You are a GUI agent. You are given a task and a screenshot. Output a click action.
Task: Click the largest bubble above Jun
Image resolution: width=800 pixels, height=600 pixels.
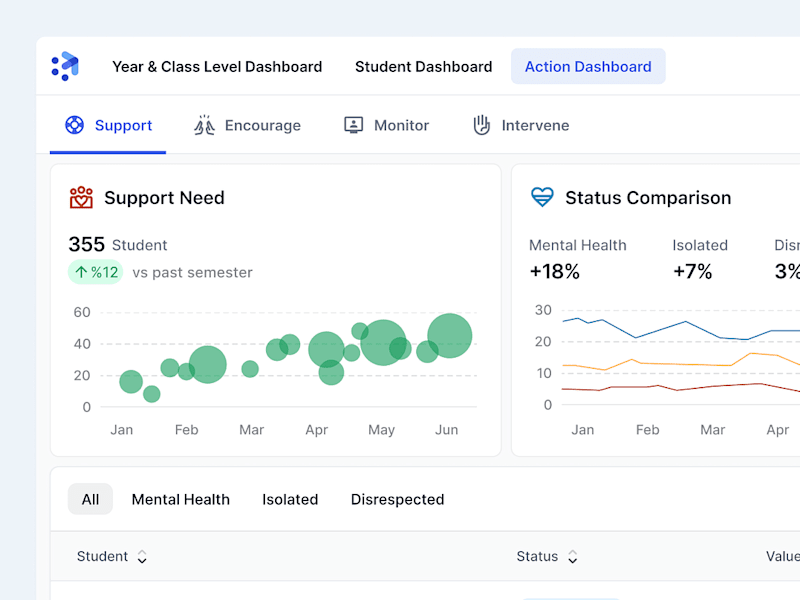tap(449, 336)
